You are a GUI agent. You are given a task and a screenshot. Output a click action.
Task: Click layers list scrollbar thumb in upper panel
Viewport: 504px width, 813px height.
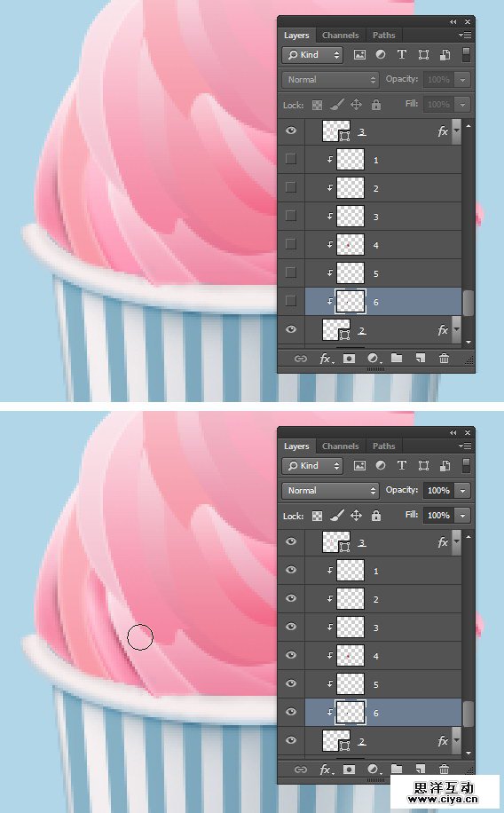click(x=468, y=303)
